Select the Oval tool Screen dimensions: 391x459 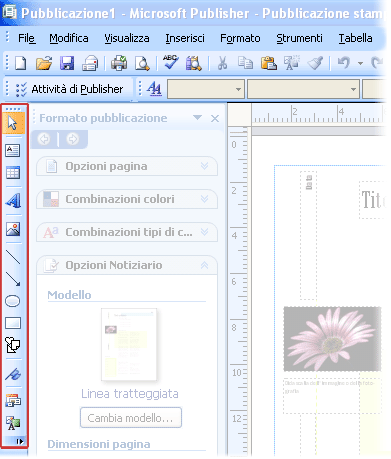click(13, 301)
